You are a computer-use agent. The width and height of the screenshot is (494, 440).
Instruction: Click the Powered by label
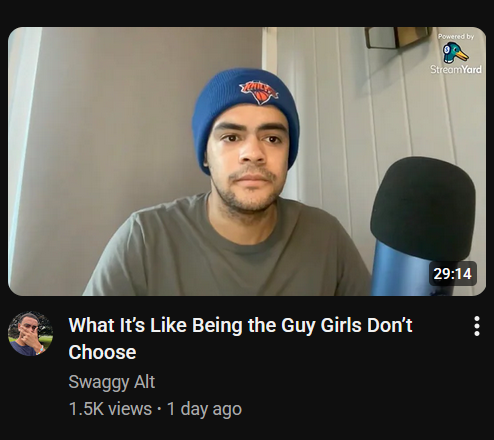click(x=456, y=36)
